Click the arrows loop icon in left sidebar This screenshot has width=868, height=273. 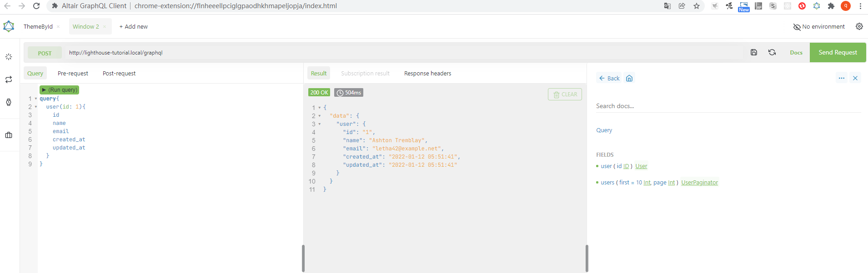point(9,79)
